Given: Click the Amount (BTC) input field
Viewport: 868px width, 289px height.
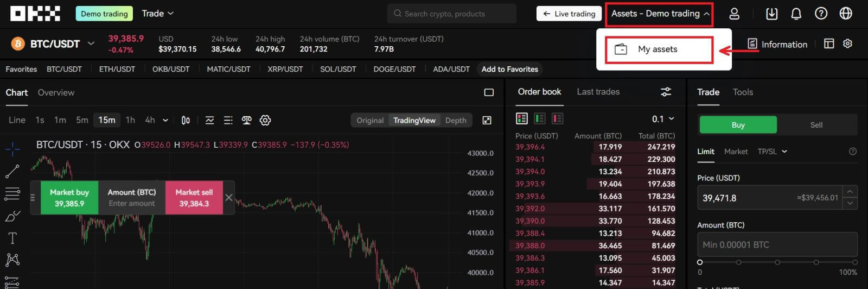Looking at the screenshot, I should point(777,244).
